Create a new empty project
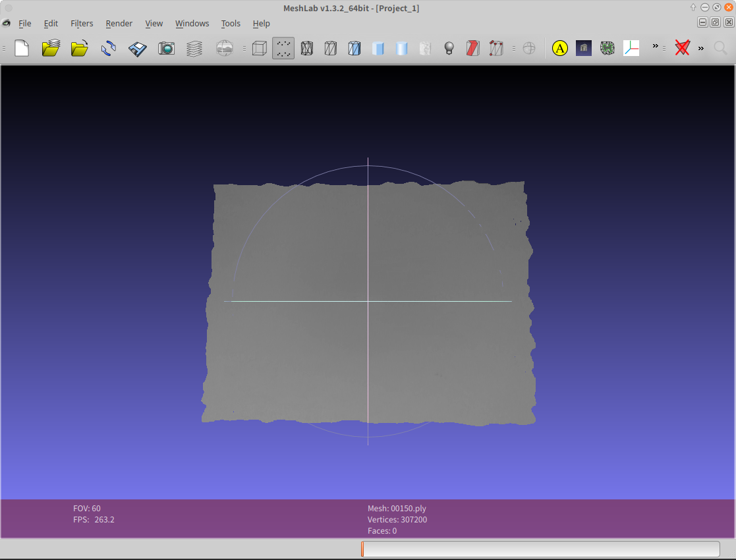Viewport: 736px width, 560px height. click(x=22, y=48)
